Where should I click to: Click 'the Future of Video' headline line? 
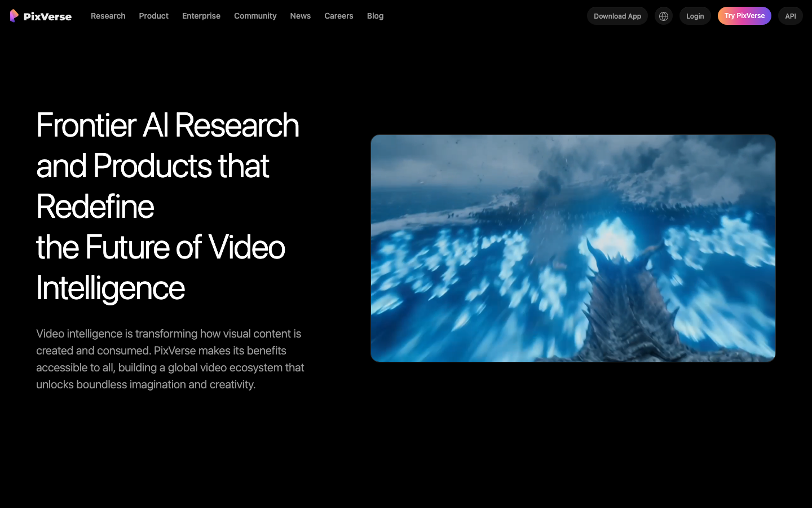[x=160, y=247]
